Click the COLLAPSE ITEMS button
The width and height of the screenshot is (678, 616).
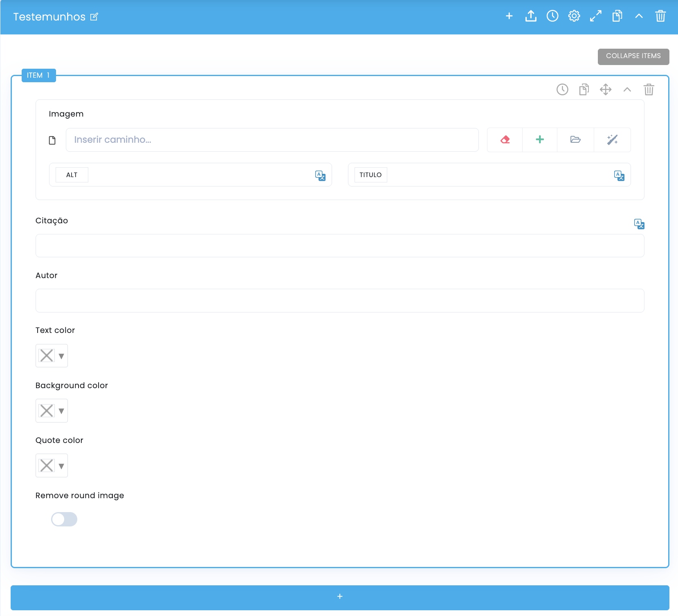[633, 56]
